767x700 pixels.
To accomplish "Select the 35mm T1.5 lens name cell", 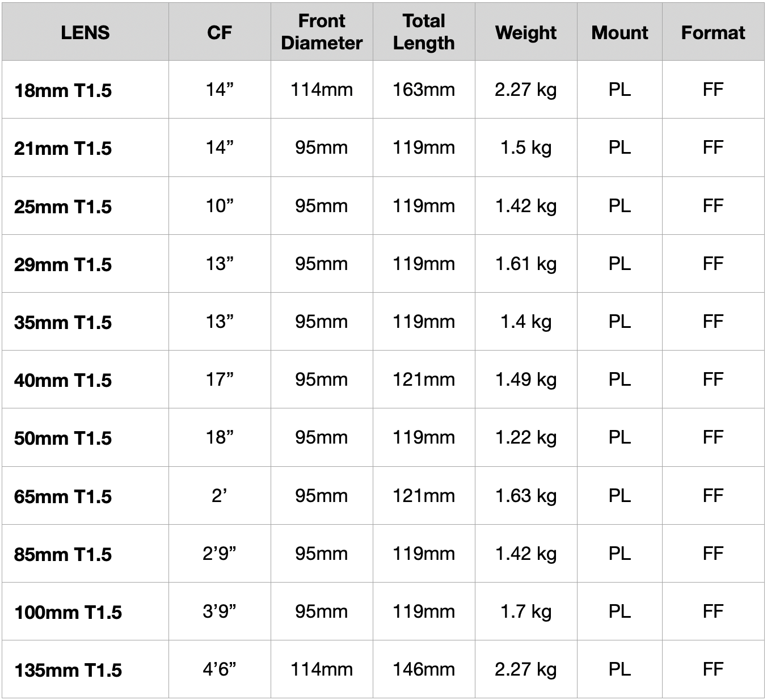I will 63,322.
